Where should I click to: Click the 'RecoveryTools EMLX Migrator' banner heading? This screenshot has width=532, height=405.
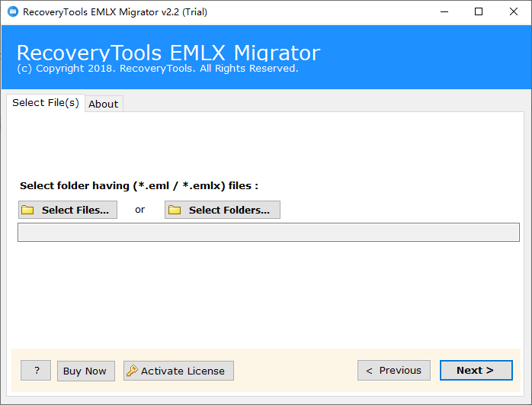click(168, 53)
